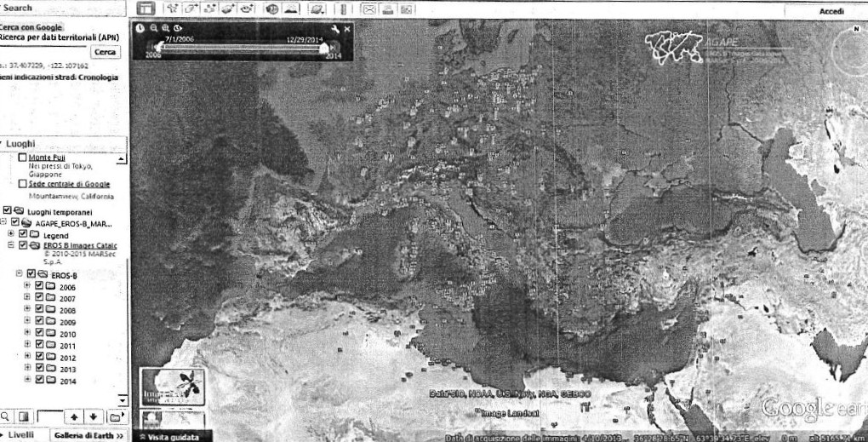Viewport: 868px width, 442px height.
Task: Click the Print icon in the toolbar
Action: (x=388, y=9)
